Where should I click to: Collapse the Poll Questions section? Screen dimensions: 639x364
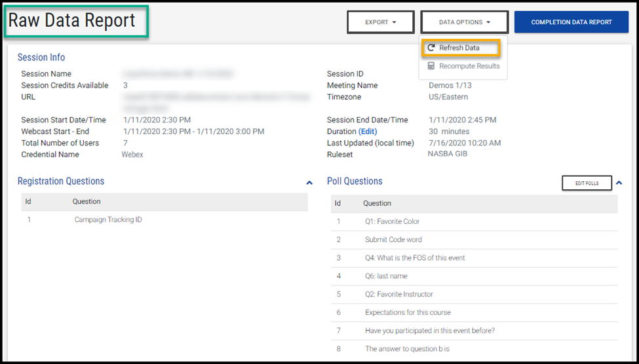[x=619, y=183]
